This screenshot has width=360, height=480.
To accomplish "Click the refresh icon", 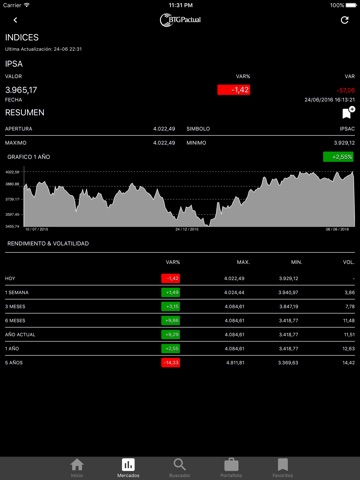I will (x=345, y=20).
